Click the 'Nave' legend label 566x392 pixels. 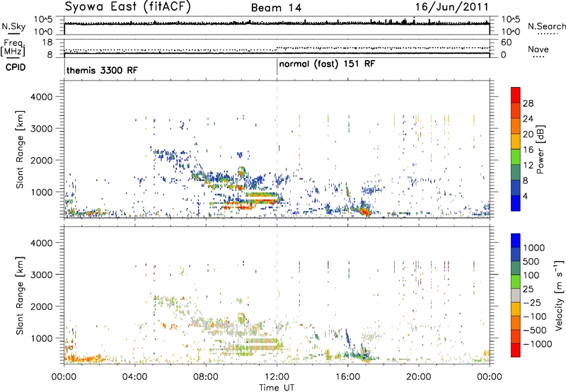tap(538, 49)
